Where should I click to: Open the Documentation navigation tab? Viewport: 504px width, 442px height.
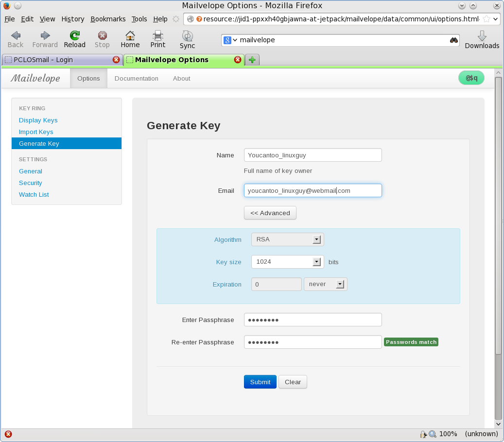(x=136, y=78)
